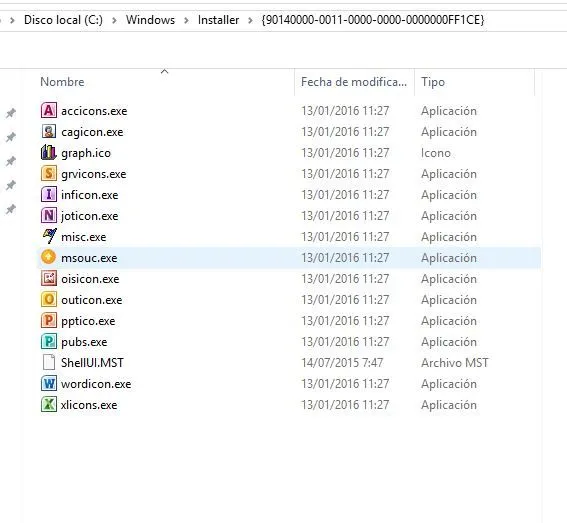Select the joticon.exe file name
The image size is (567, 523).
click(90, 216)
